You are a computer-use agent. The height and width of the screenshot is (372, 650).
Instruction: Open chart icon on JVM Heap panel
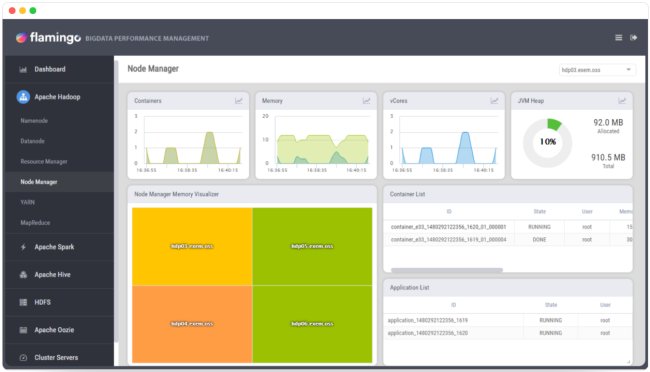[x=622, y=101]
